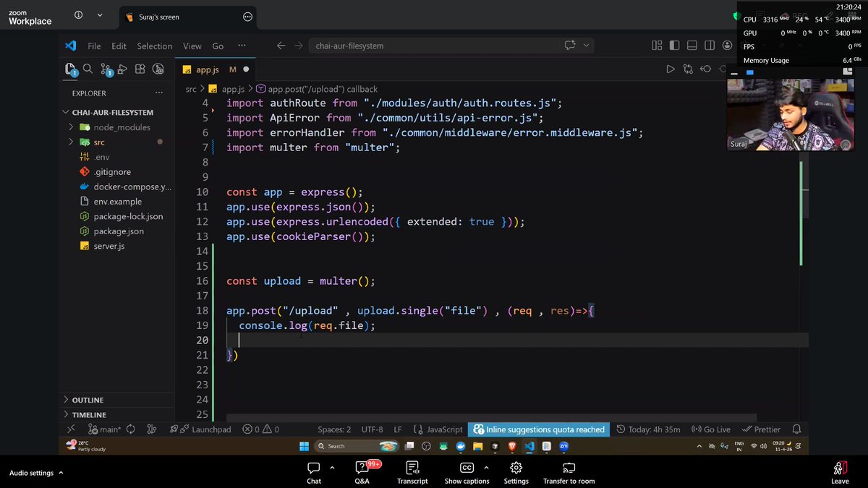Toggle the Primary Side Bar layout button
Viewport: 868px width, 488px height.
pos(674,46)
